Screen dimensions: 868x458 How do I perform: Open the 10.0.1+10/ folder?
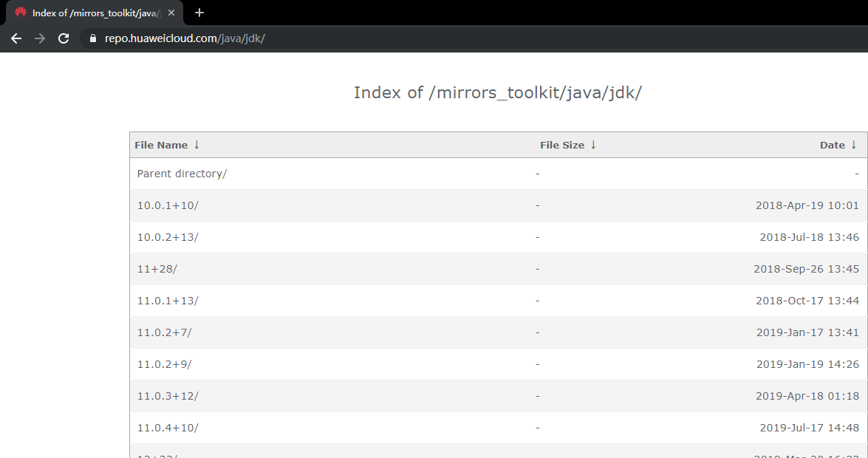(168, 205)
